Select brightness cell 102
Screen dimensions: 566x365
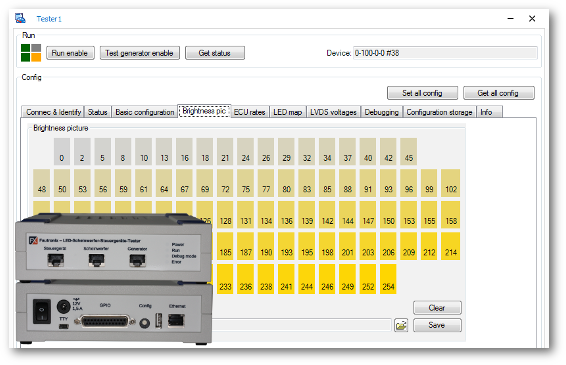coord(450,183)
